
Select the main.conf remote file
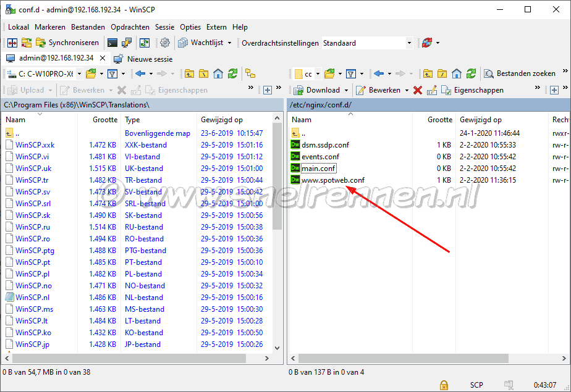point(318,169)
